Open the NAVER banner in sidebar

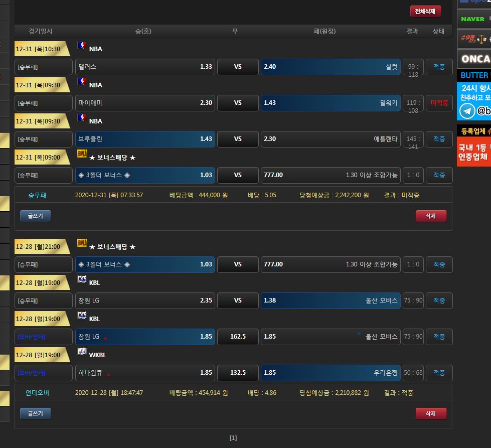[473, 19]
